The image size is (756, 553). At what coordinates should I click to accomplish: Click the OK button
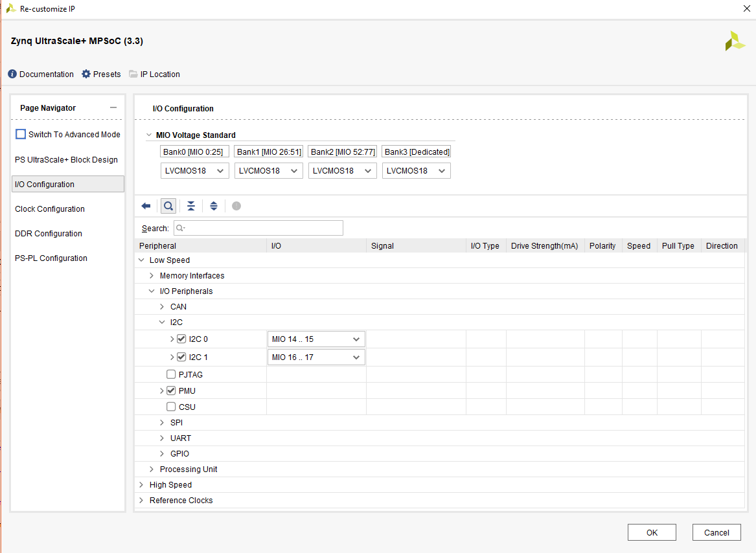click(x=652, y=532)
